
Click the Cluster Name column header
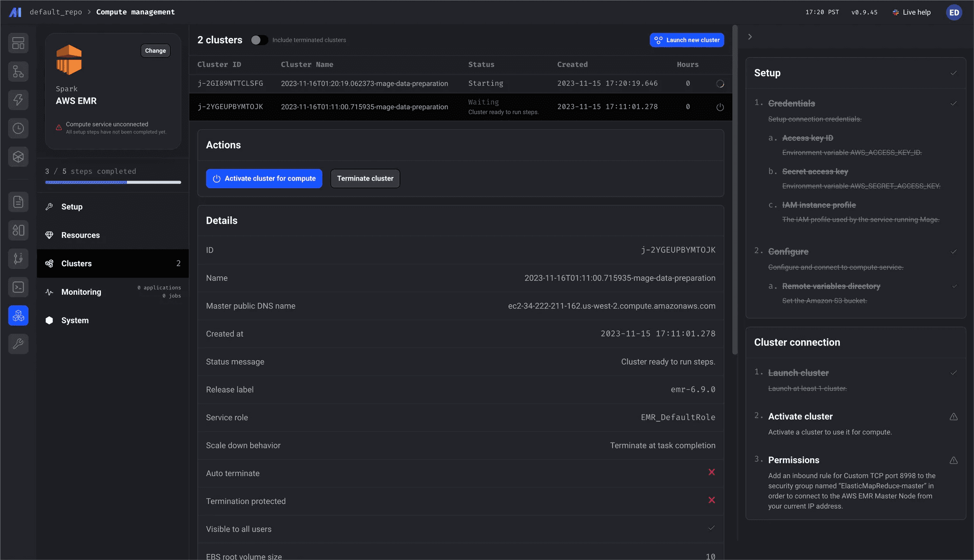point(307,65)
